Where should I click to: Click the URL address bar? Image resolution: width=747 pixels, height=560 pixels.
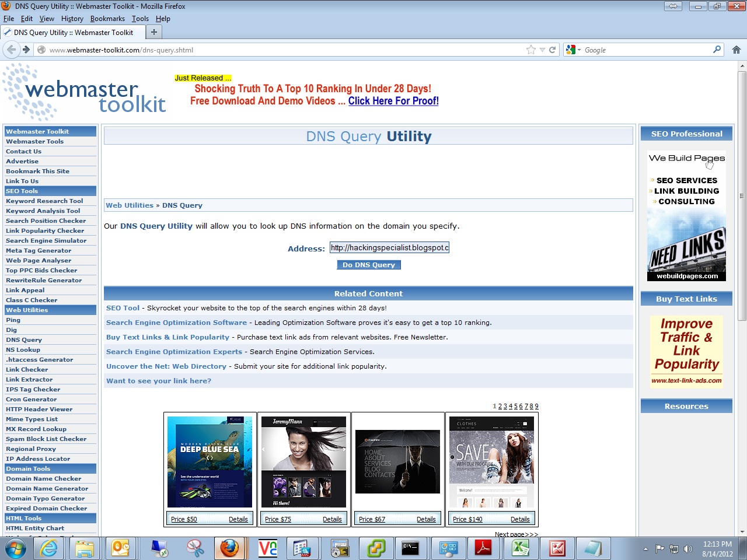click(287, 50)
